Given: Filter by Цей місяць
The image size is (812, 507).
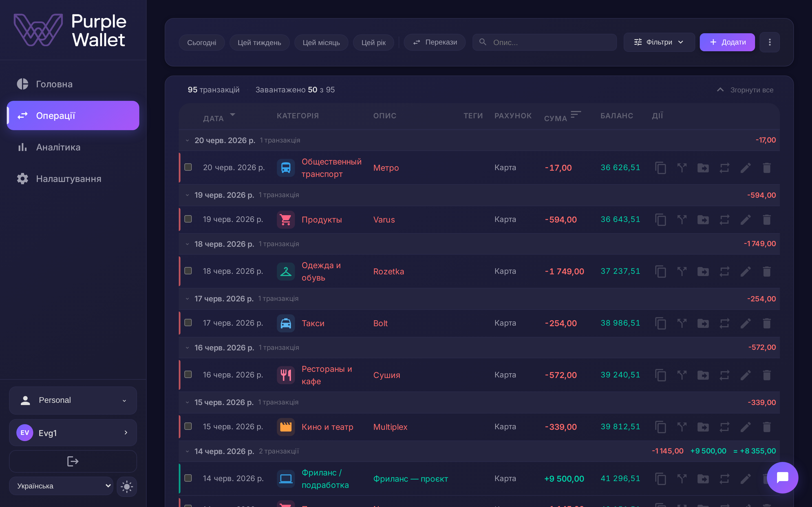Looking at the screenshot, I should (321, 43).
